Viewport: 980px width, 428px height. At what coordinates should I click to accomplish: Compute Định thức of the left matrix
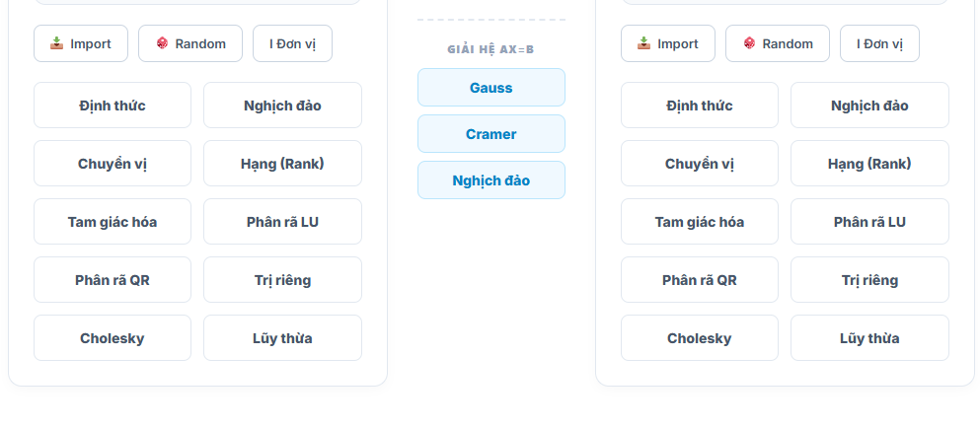[113, 106]
